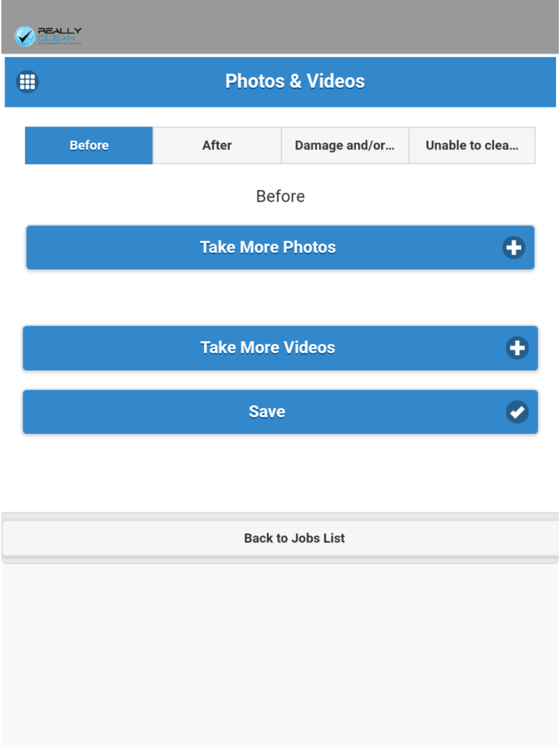This screenshot has height=747, width=560.
Task: Click the plus icon on Take More Videos
Action: coord(517,348)
